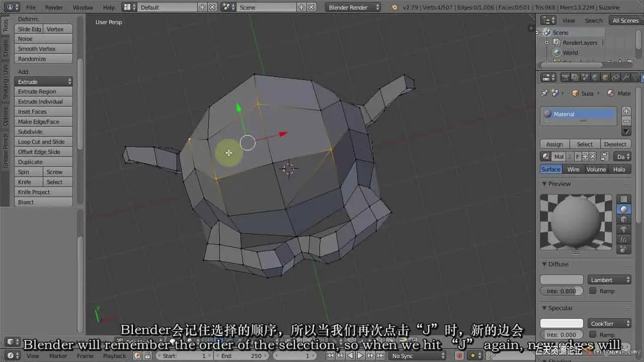Select monkey preview type
Screen dimensions: 644x362
[x=624, y=229]
